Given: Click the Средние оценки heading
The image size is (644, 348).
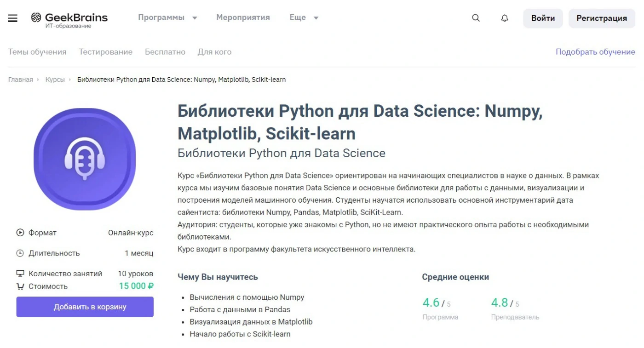Looking at the screenshot, I should tap(455, 277).
